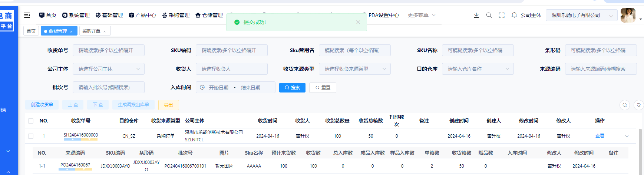644x175 pixels.
Task: Open the 仓储管理 menu
Action: 209,15
